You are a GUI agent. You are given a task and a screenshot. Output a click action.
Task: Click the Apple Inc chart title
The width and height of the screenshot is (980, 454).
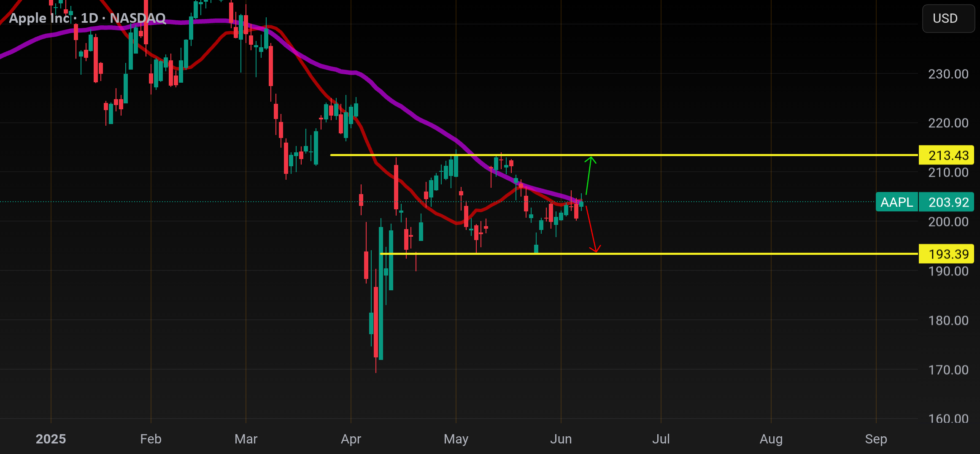pyautogui.click(x=87, y=18)
